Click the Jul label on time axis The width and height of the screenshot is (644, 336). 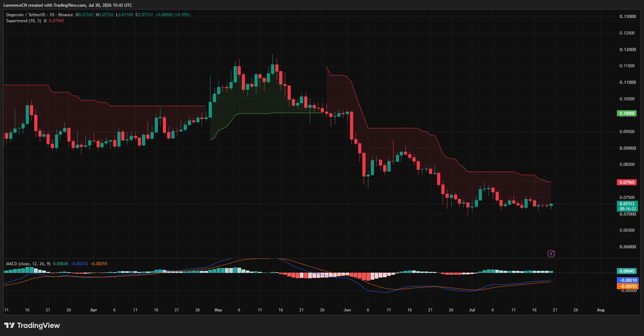click(x=472, y=310)
